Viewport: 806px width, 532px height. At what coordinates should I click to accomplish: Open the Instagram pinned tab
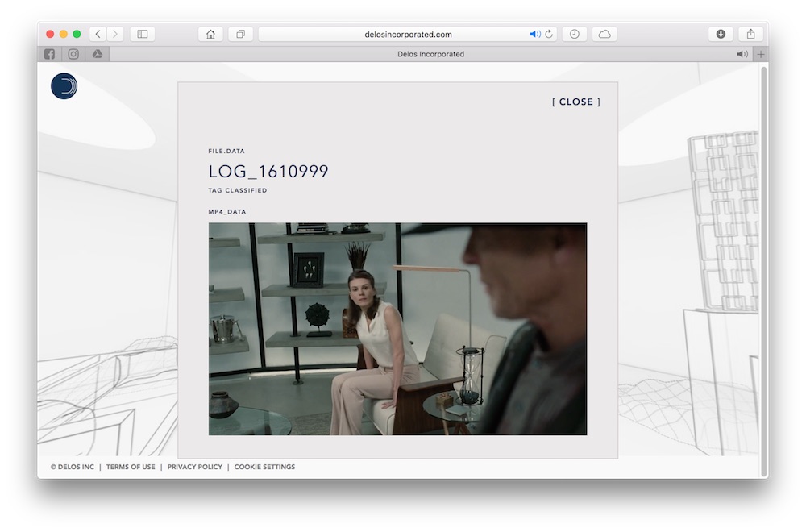point(73,54)
